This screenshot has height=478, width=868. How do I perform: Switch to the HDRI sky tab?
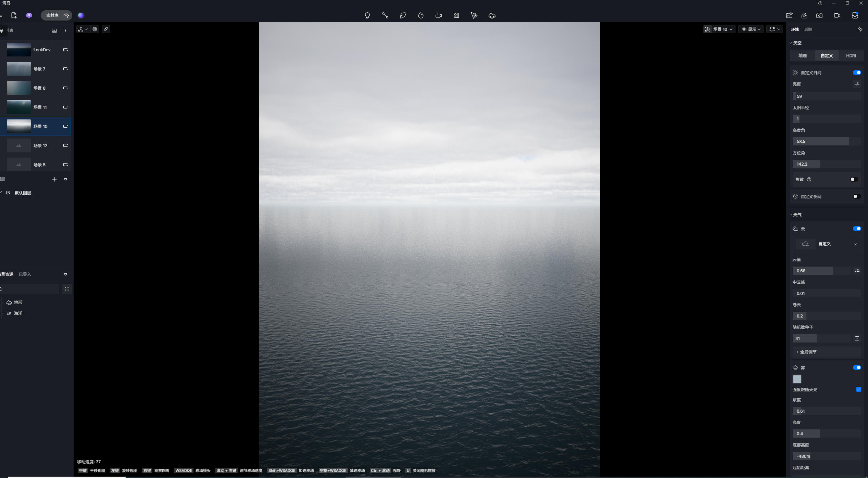[x=851, y=55]
